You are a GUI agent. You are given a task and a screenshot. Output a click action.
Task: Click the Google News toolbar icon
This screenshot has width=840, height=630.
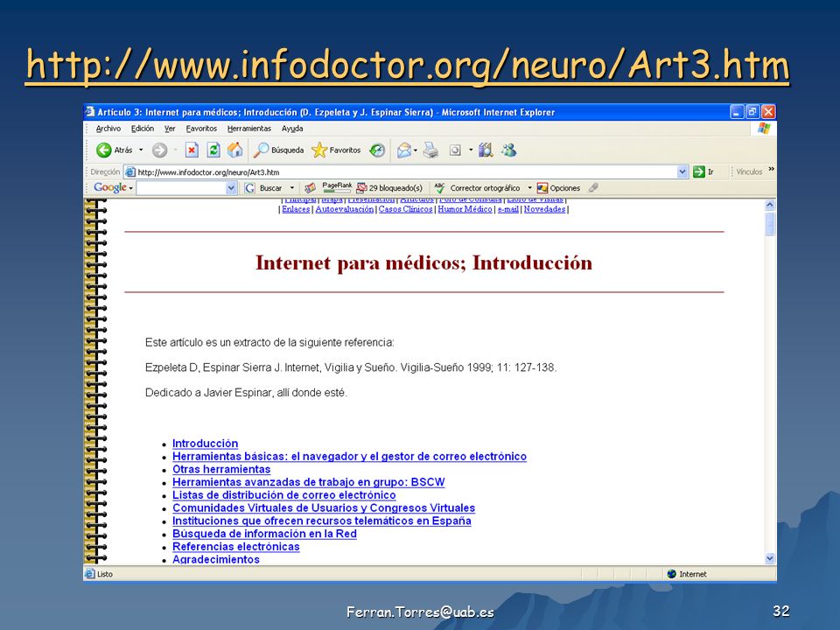(310, 188)
